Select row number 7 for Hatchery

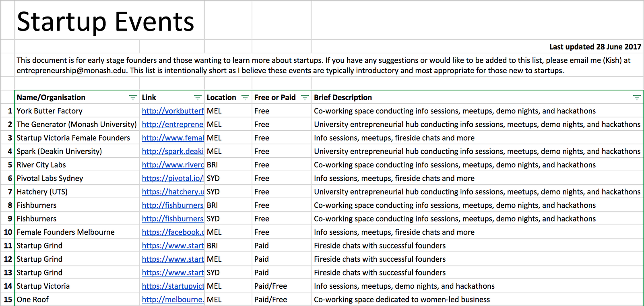coord(10,192)
